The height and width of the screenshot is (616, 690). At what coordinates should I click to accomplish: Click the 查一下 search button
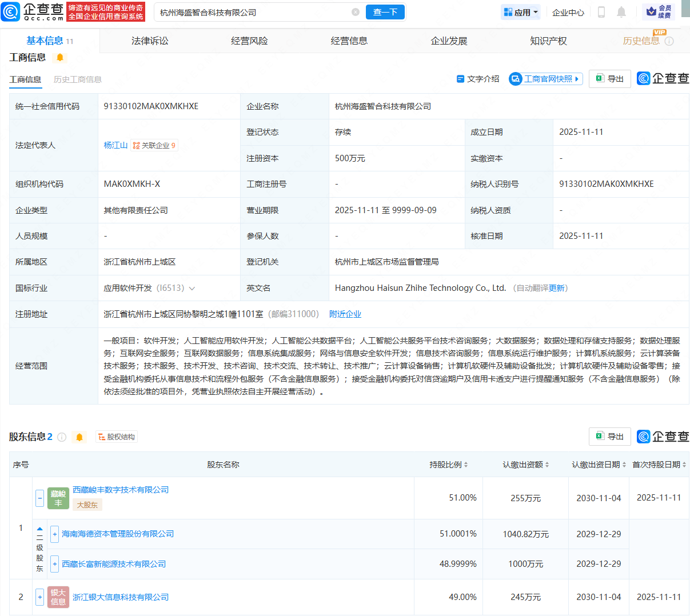pyautogui.click(x=385, y=12)
